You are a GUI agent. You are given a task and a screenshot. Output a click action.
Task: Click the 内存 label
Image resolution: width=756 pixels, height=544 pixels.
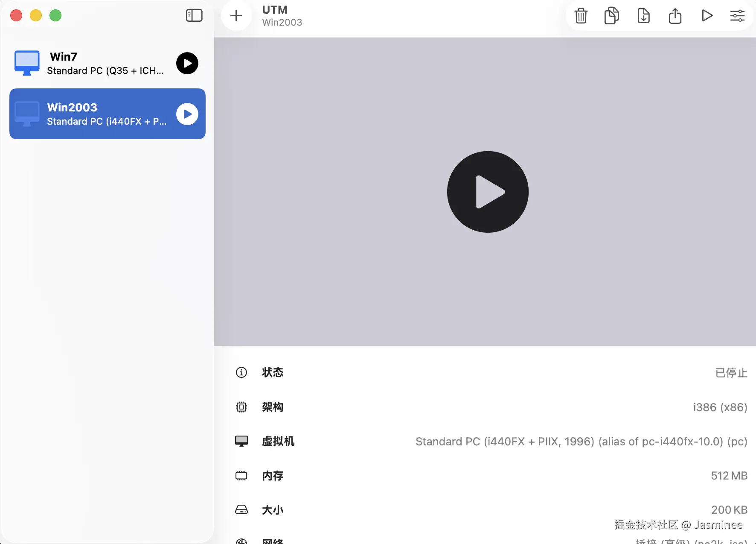(273, 476)
